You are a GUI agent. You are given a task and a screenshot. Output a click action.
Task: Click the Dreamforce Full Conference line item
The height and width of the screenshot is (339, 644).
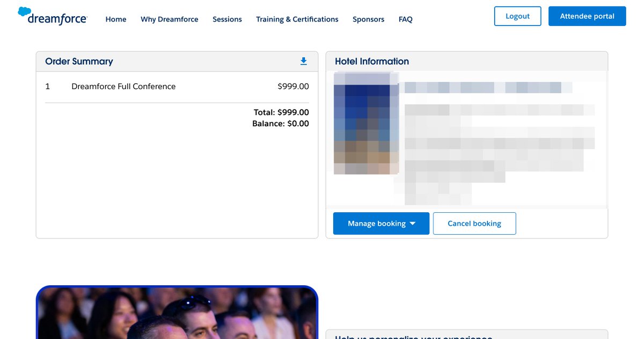[123, 86]
